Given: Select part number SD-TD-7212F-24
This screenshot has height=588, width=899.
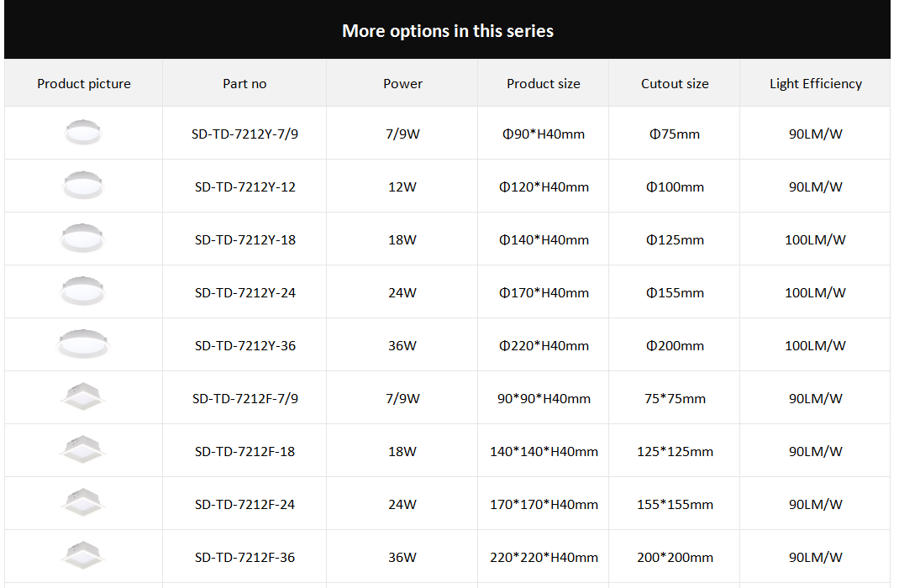Looking at the screenshot, I should coord(244,505).
